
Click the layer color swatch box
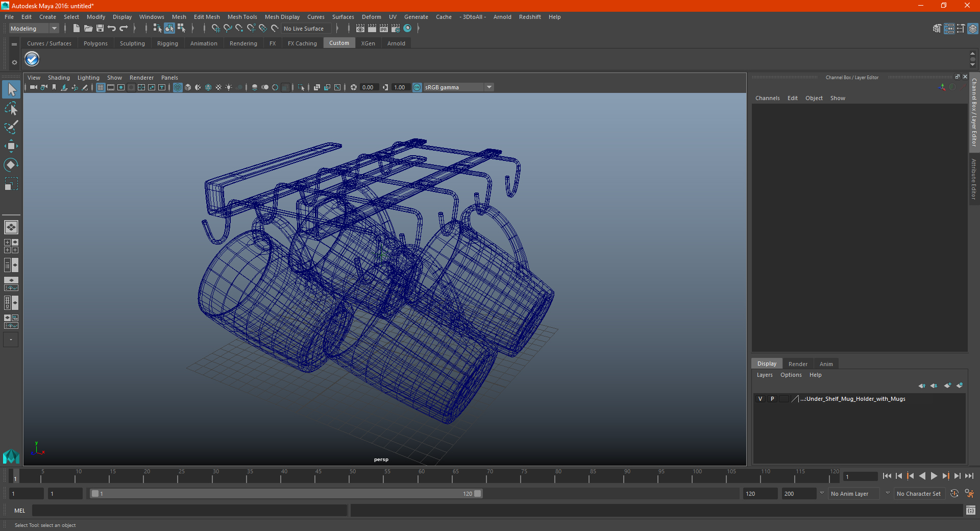tap(795, 399)
